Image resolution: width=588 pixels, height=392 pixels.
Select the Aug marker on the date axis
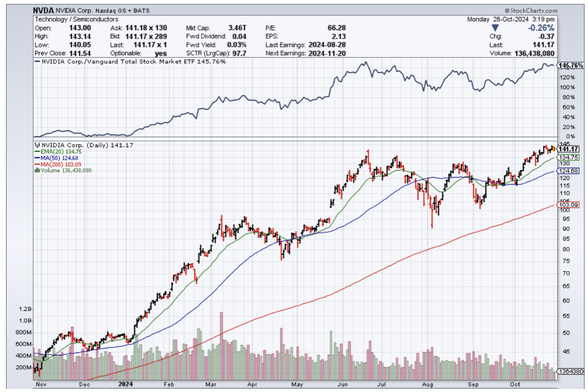[x=427, y=384]
